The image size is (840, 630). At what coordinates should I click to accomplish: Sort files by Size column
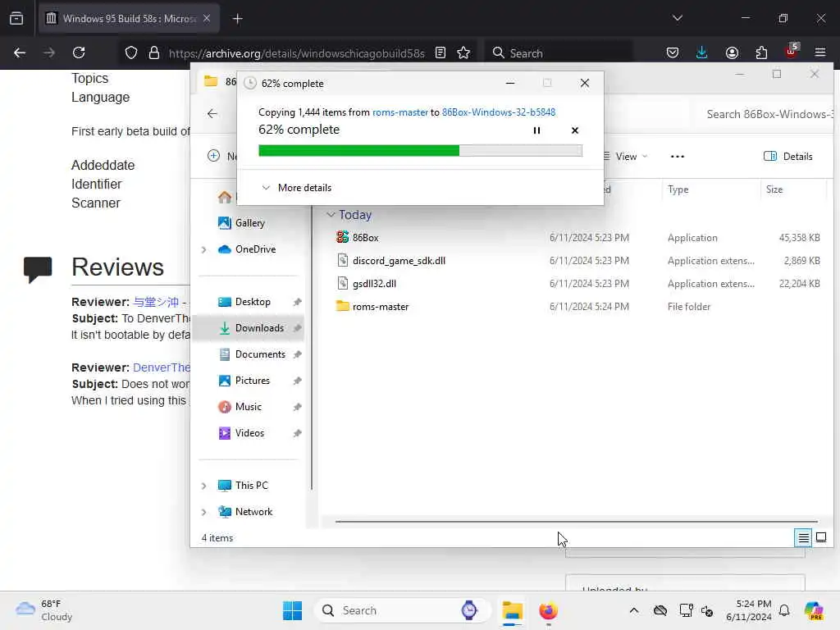pos(793,189)
